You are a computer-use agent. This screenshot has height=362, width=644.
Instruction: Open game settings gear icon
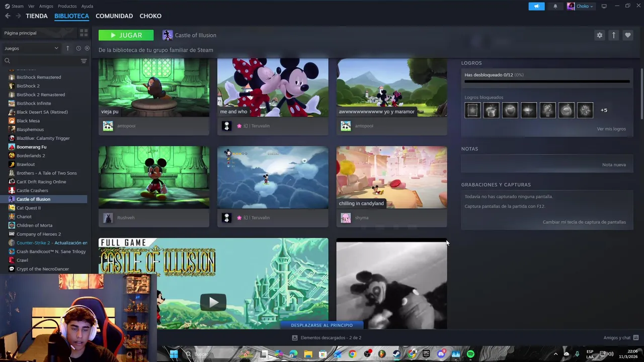(x=599, y=35)
